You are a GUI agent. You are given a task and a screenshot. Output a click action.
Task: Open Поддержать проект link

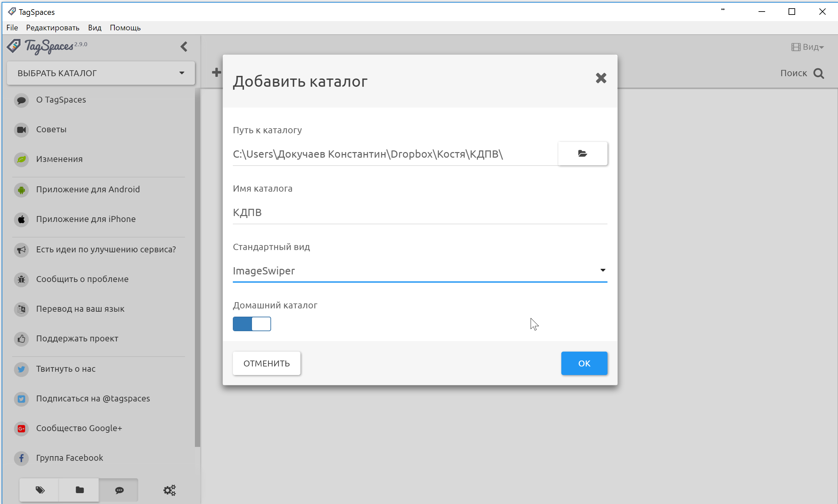77,338
